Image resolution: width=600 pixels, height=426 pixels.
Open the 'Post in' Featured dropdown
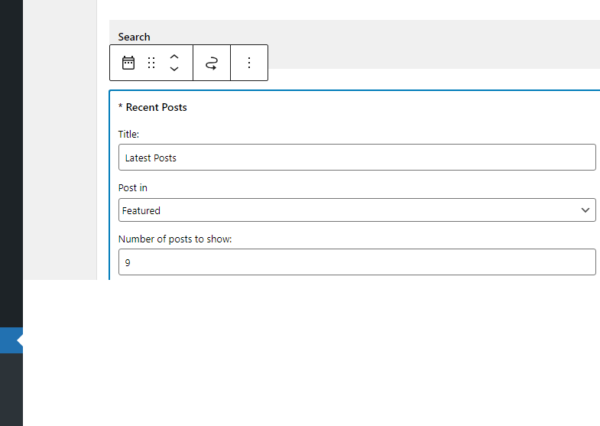pos(357,210)
